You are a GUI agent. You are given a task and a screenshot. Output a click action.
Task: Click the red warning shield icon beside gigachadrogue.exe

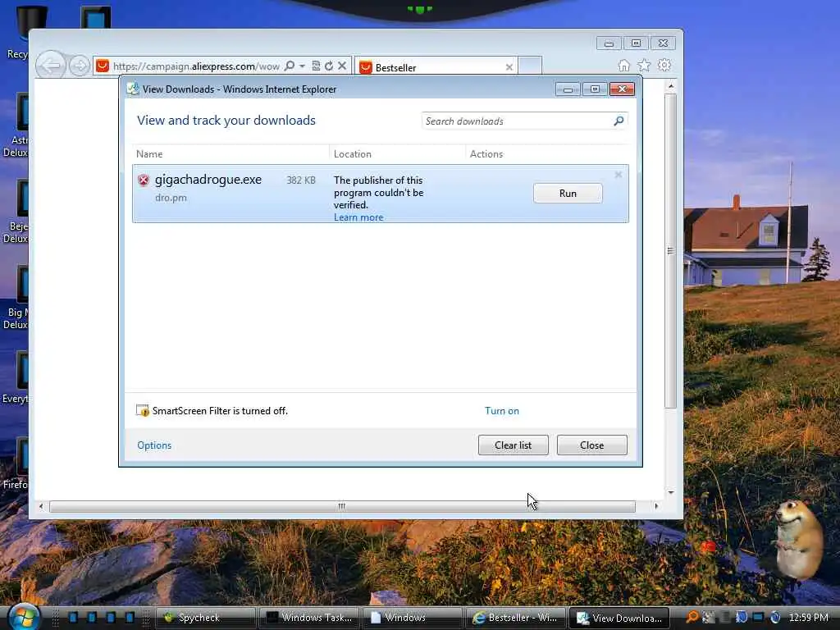(x=143, y=180)
